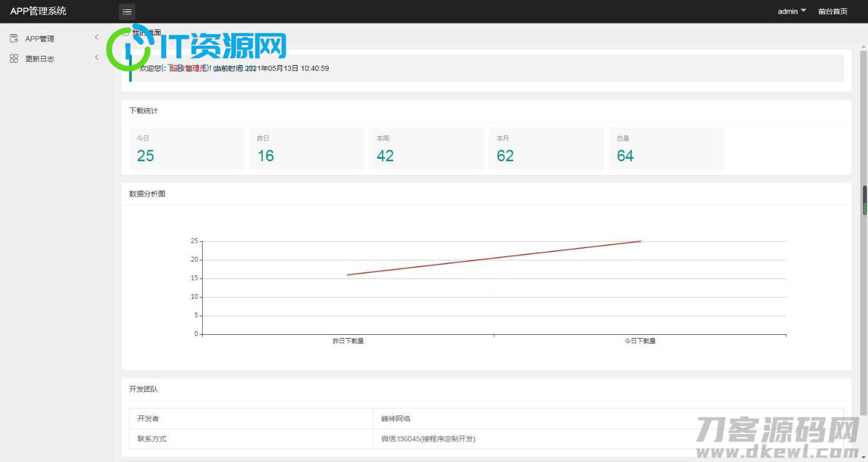Click the 开发团队 section heading
This screenshot has height=462, width=868.
pyautogui.click(x=143, y=389)
